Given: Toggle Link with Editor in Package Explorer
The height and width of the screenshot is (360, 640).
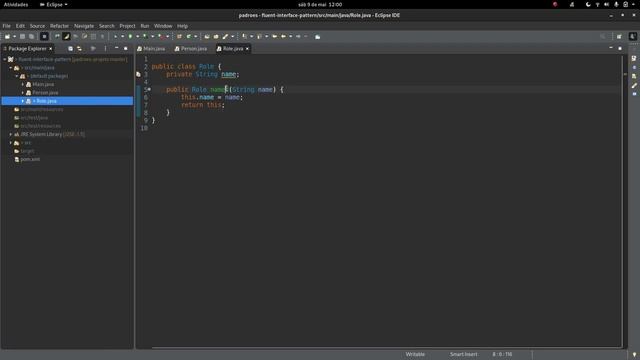Looking at the screenshot, I should (79, 49).
